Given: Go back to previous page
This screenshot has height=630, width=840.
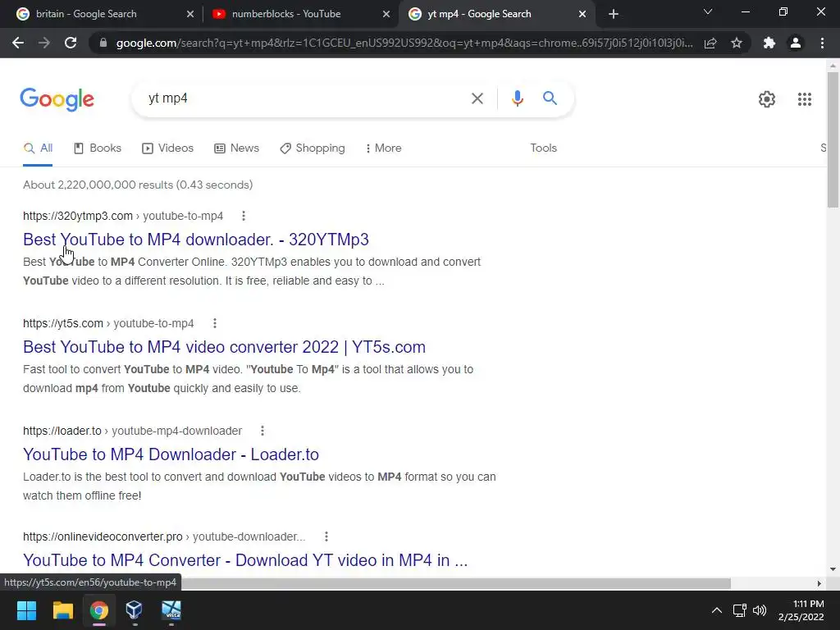Looking at the screenshot, I should [18, 43].
